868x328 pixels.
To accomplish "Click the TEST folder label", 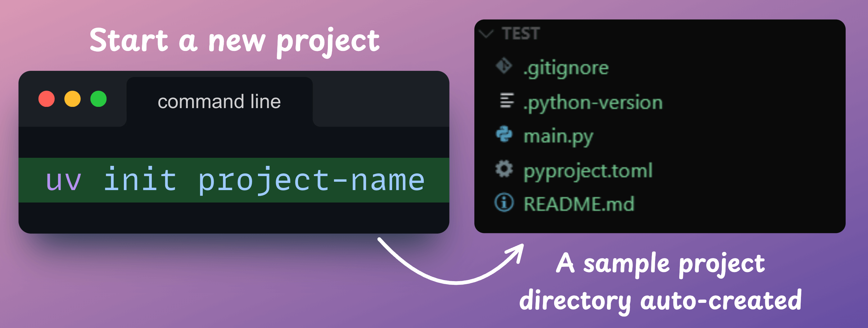I will [521, 33].
